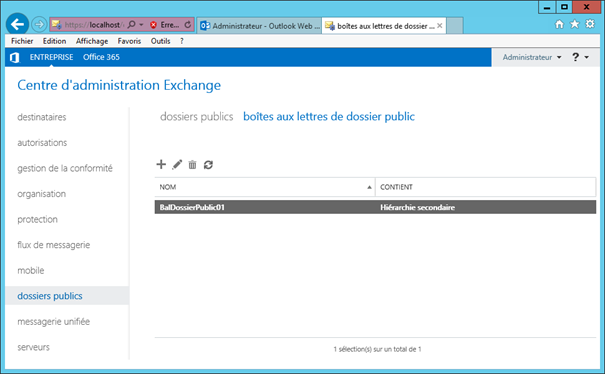Click the address bar search magnifier icon
Image resolution: width=605 pixels, height=374 pixels.
point(132,25)
